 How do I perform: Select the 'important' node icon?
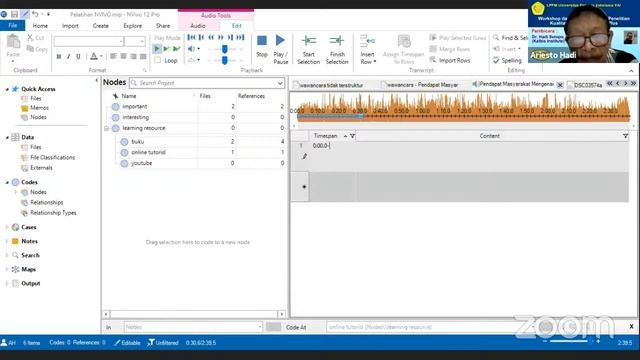[116, 107]
